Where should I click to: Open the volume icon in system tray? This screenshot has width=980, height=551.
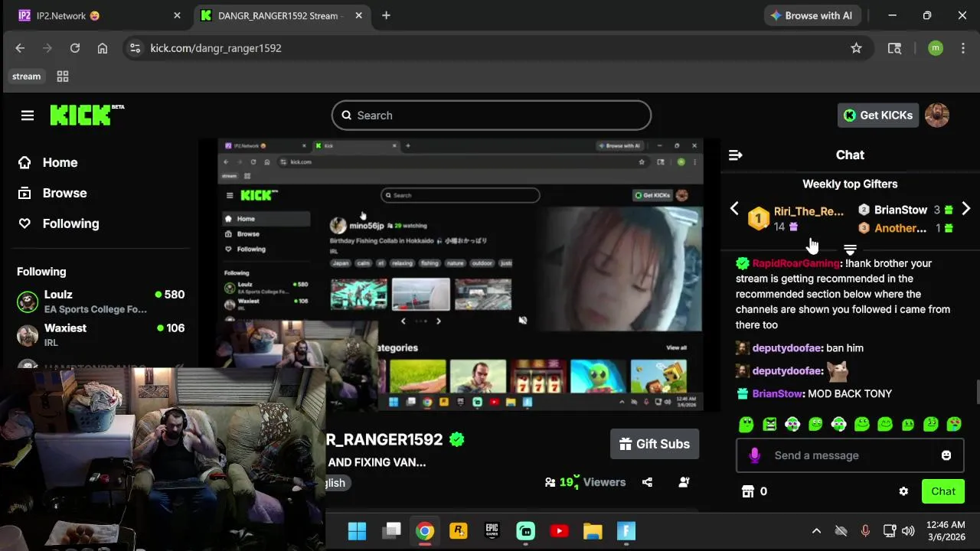909,531
